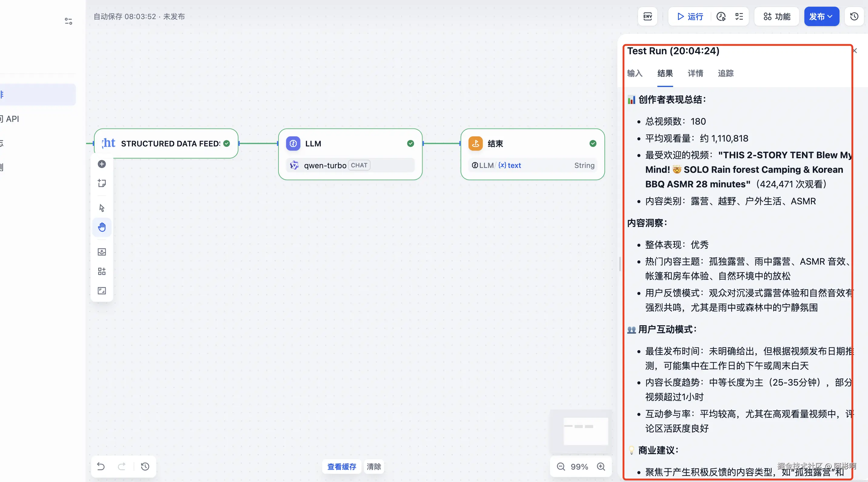The width and height of the screenshot is (868, 482).
Task: Click the undo arrow icon
Action: click(x=101, y=467)
